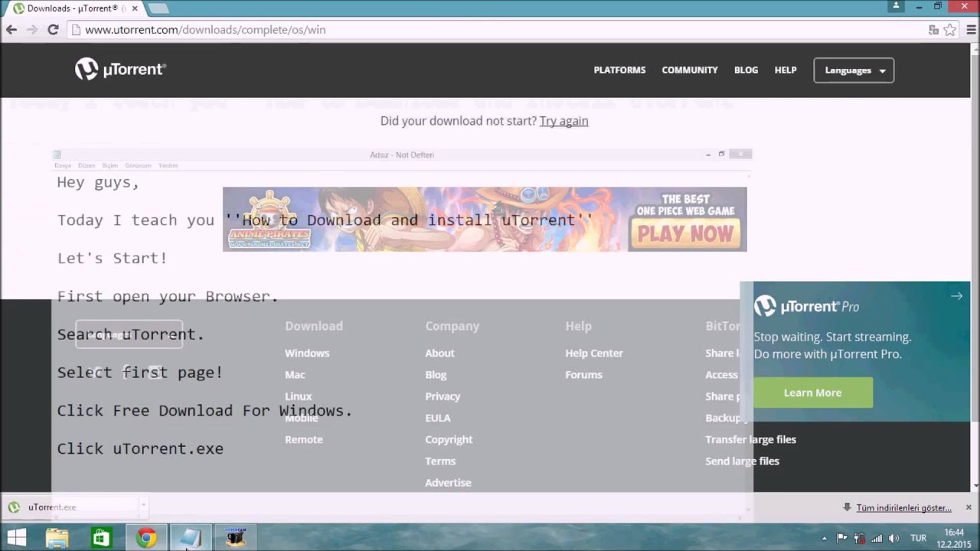Open HyperCam icon in taskbar
Viewport: 980px width, 551px height.
pos(236,538)
